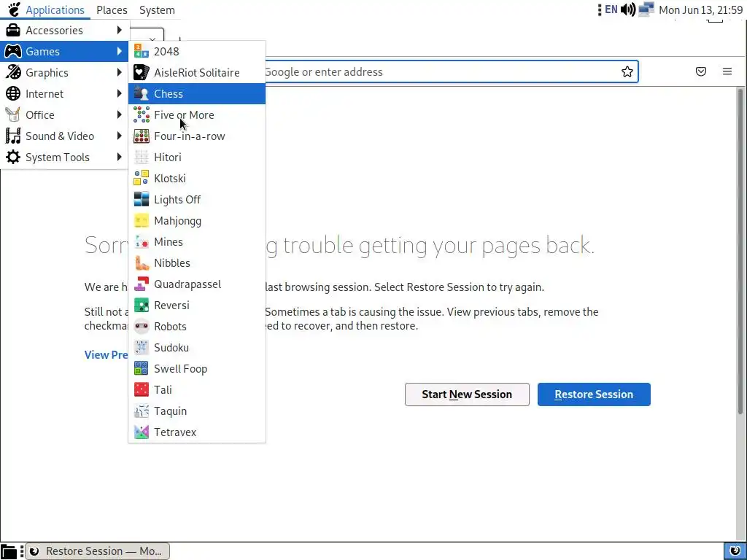Open Robots game icon
The image size is (747, 560).
(x=141, y=326)
